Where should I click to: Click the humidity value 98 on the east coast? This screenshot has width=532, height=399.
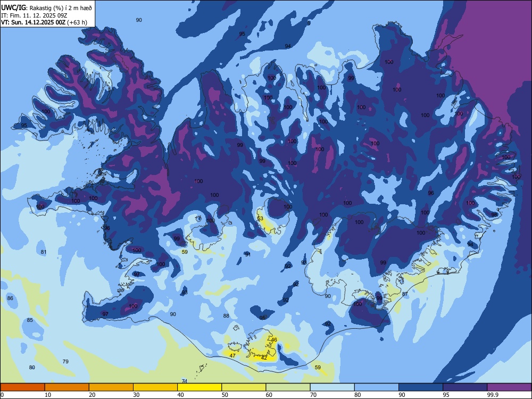point(494,215)
